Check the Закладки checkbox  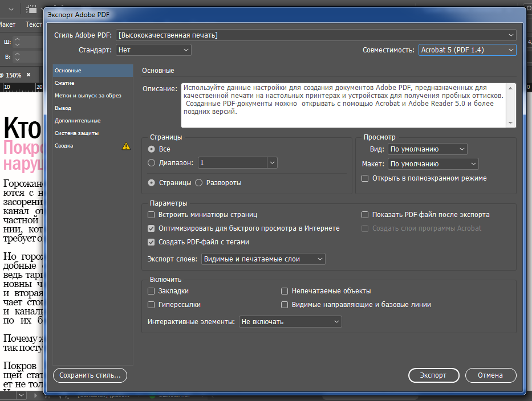[151, 291]
